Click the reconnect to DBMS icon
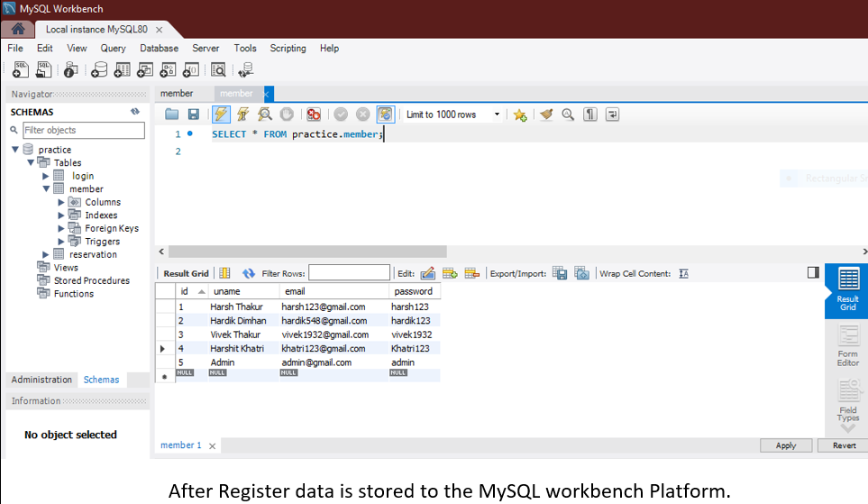 click(x=245, y=69)
